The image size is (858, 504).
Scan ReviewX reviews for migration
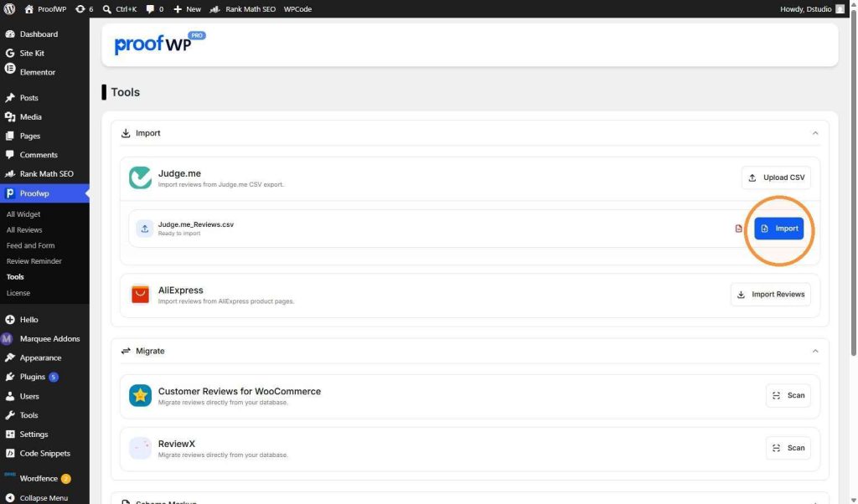788,448
